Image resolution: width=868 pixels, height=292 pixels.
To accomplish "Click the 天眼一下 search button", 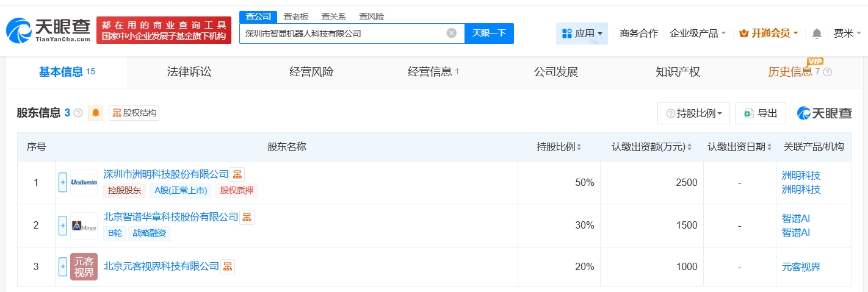I will [x=489, y=34].
